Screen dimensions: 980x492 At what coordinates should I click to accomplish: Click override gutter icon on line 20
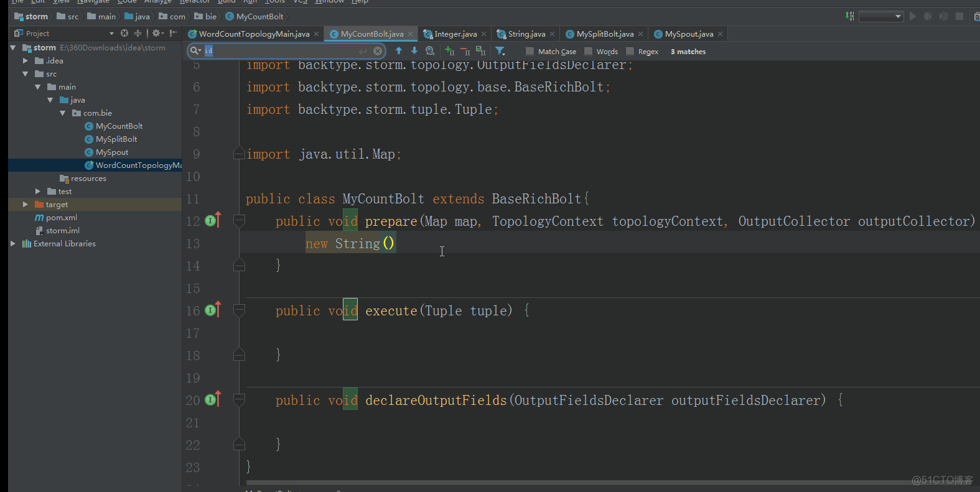click(213, 399)
